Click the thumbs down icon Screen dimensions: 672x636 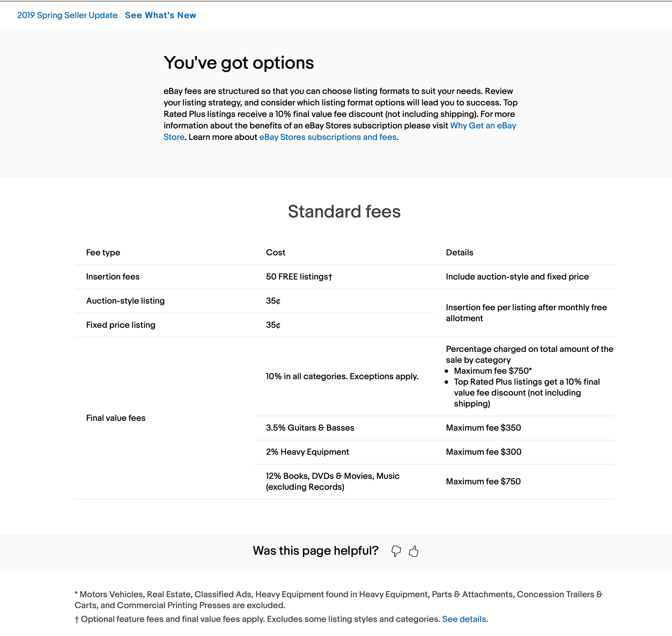[x=396, y=551]
